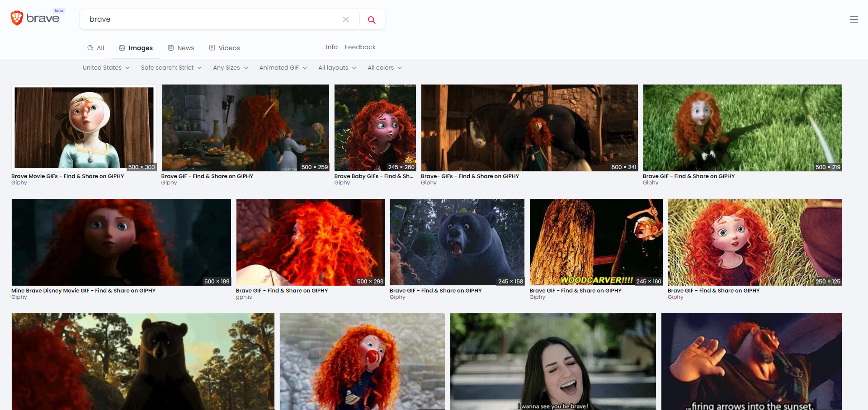
Task: Open the 500 × 219 grass GIF thumbnail
Action: [742, 128]
